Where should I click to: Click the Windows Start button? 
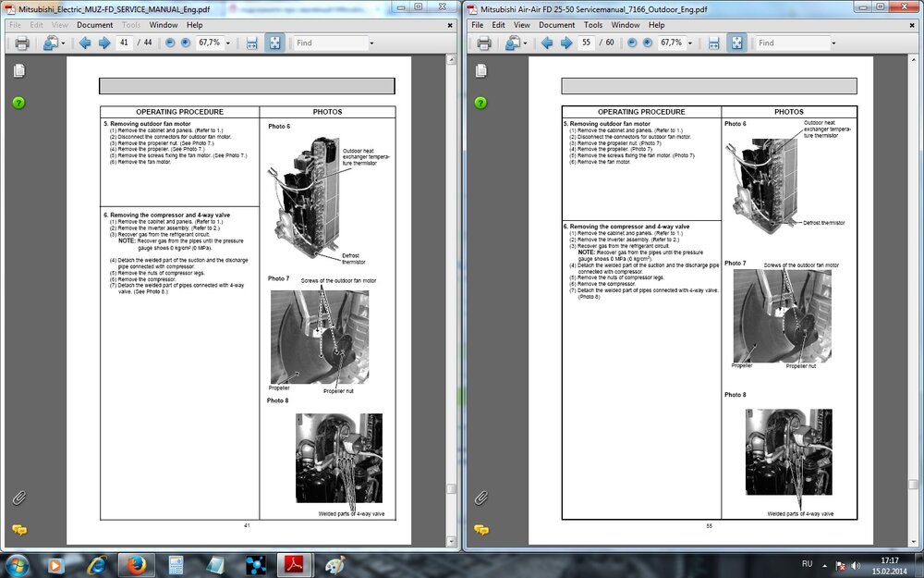tap(18, 563)
